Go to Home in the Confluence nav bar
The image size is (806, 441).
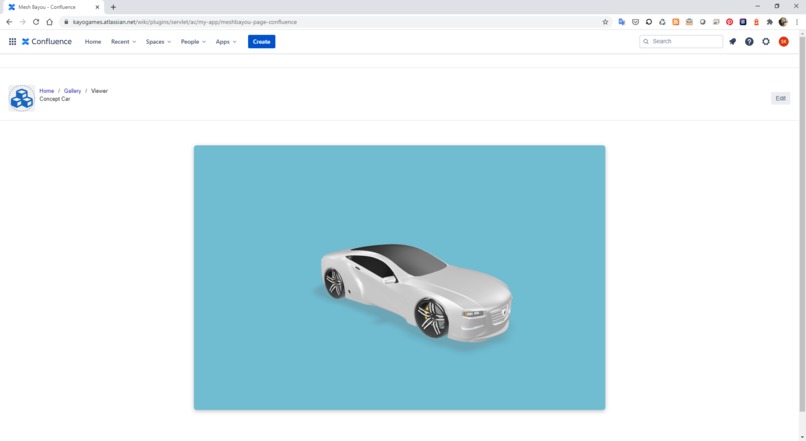[x=93, y=42]
